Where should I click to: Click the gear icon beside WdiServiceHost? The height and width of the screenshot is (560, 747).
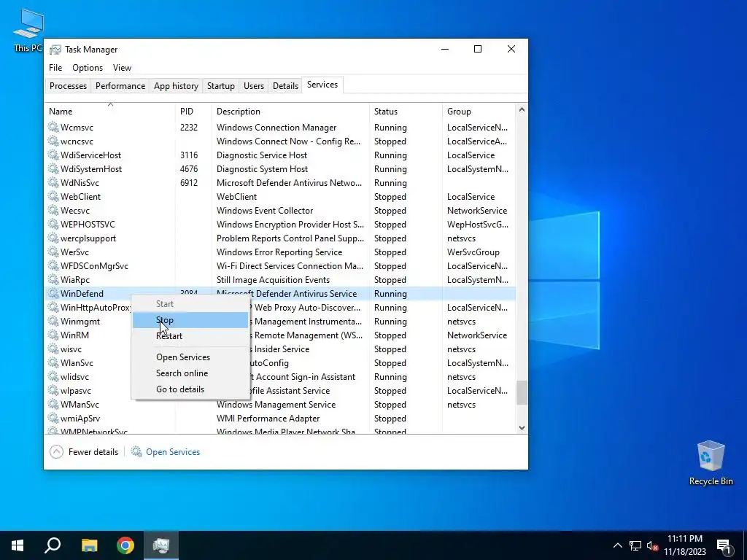coord(53,155)
